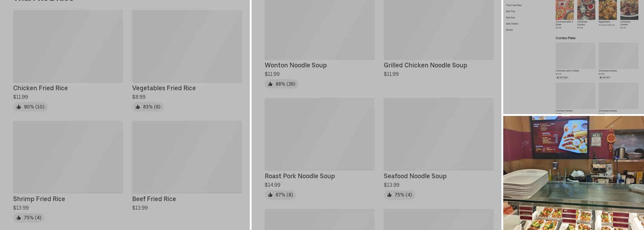The image size is (644, 230).
Task: Jump to Drinks category
Action: click(509, 30)
